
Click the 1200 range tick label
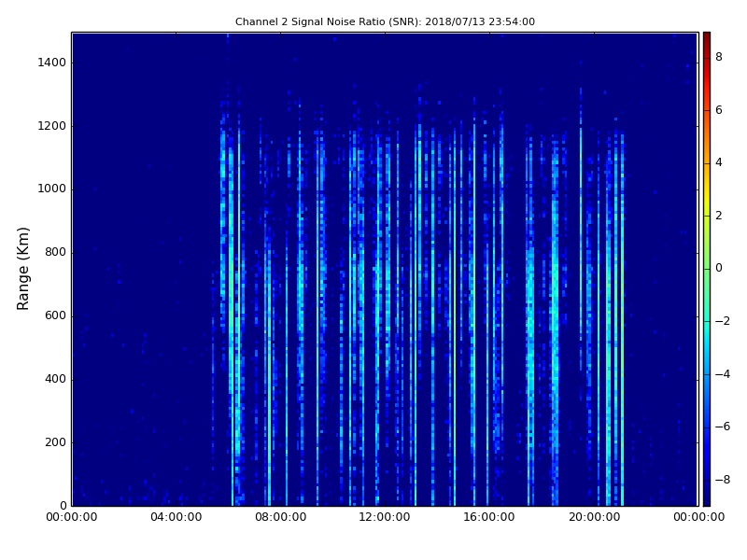point(51,126)
